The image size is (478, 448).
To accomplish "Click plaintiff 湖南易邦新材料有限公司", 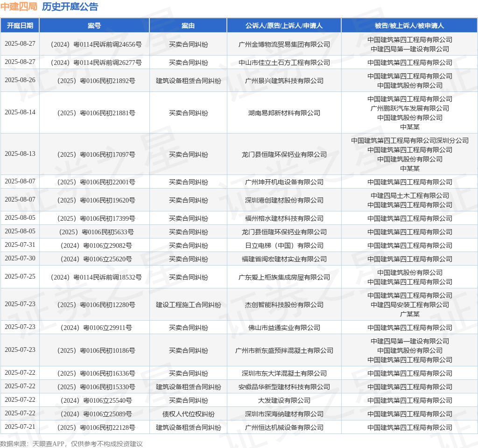I will 284,113.
